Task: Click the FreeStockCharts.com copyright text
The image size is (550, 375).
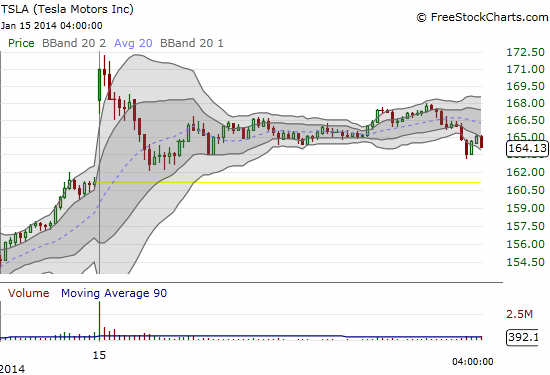Action: coord(482,17)
